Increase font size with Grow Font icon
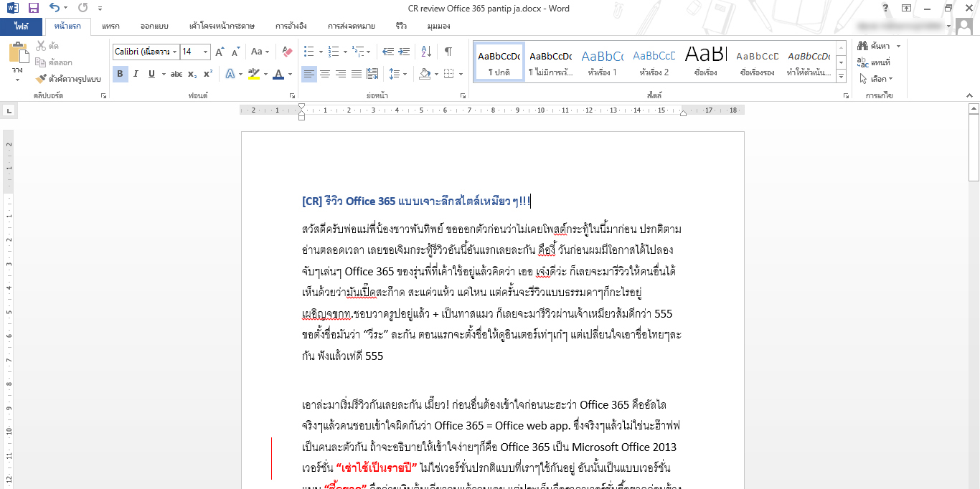This screenshot has width=980, height=489. 220,52
